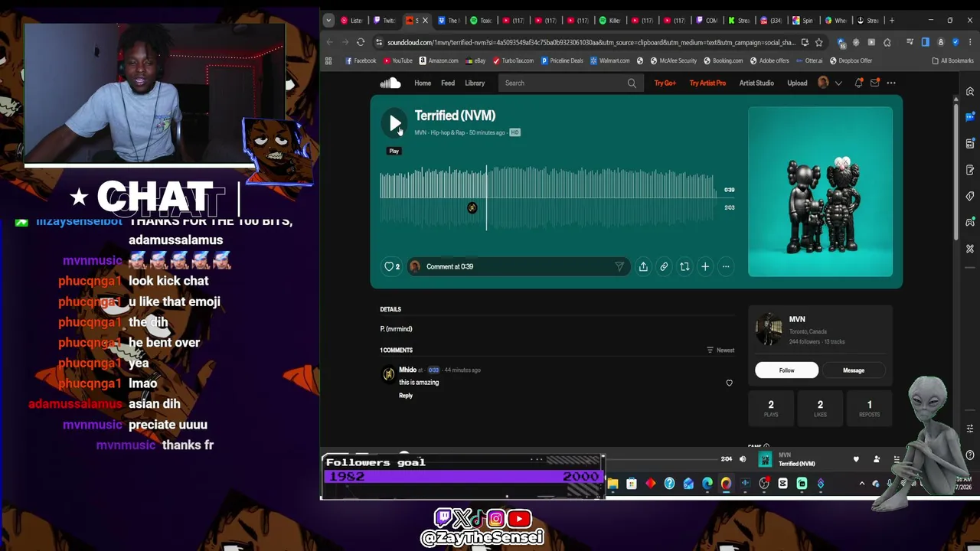Add track to playlist with plus icon
The width and height of the screenshot is (980, 551).
(x=705, y=266)
